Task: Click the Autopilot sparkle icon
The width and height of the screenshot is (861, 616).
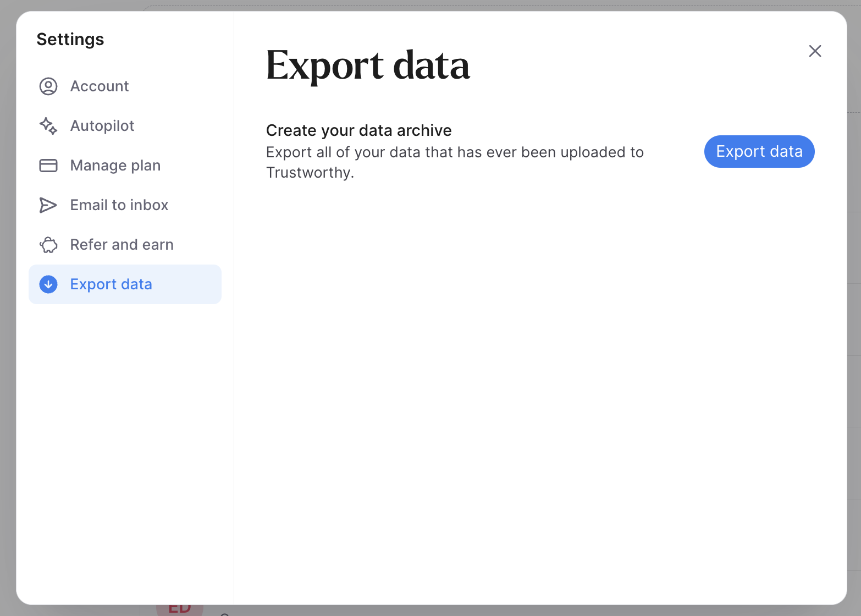Action: click(x=48, y=126)
